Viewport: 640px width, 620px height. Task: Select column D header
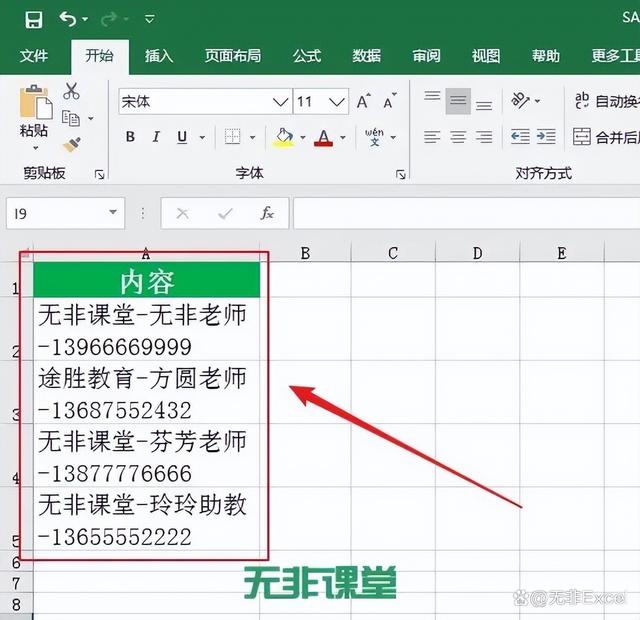[478, 253]
